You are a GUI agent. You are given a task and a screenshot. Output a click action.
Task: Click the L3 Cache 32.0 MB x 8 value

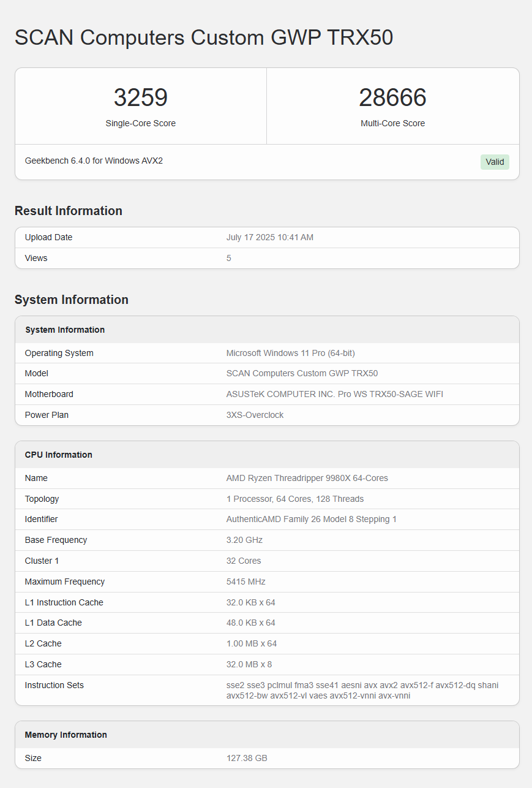[x=251, y=664]
